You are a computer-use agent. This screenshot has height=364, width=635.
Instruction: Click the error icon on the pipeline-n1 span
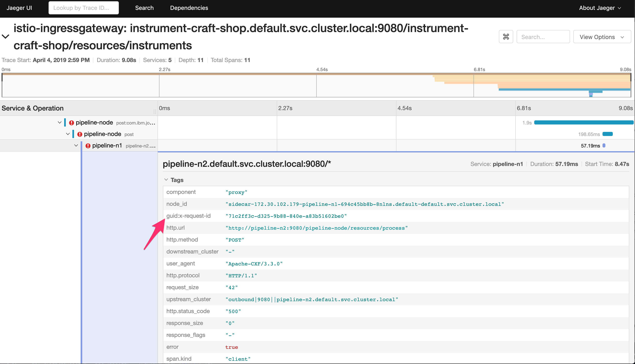tap(88, 146)
